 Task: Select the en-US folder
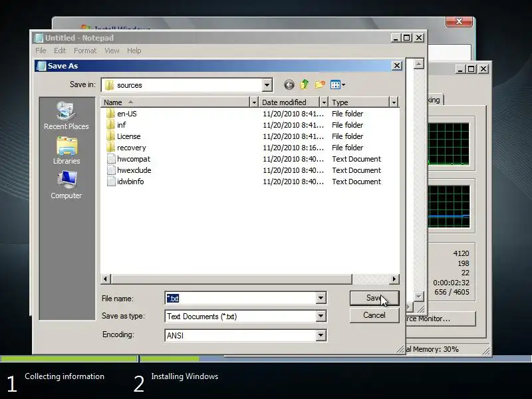click(126, 114)
